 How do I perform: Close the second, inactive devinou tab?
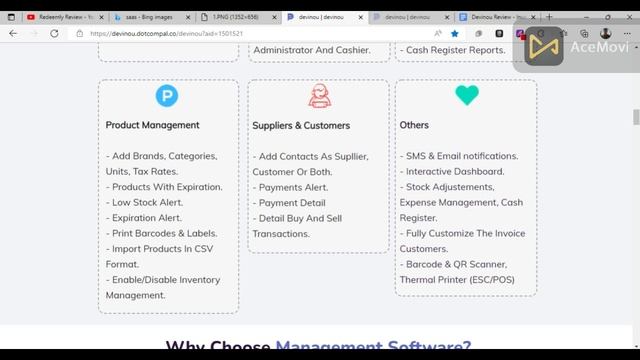447,17
